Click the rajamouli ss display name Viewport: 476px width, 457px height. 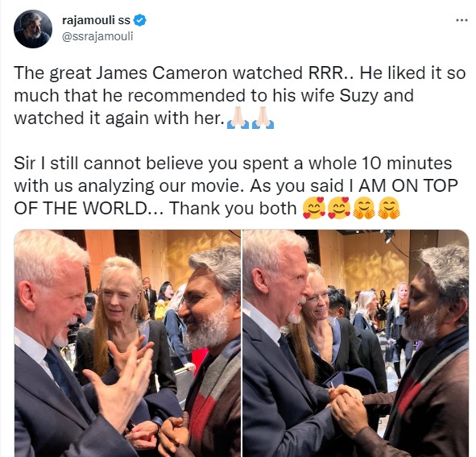[x=96, y=20]
